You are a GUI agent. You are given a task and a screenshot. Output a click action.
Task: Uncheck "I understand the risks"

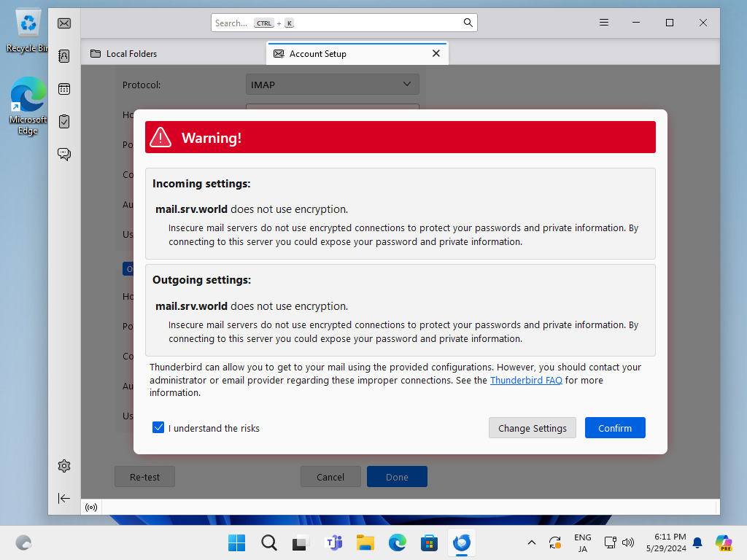tap(158, 428)
